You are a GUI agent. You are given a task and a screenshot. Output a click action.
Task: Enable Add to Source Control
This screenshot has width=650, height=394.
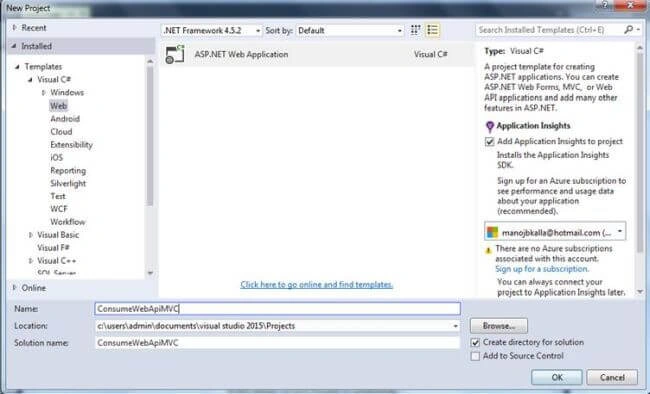coord(475,356)
